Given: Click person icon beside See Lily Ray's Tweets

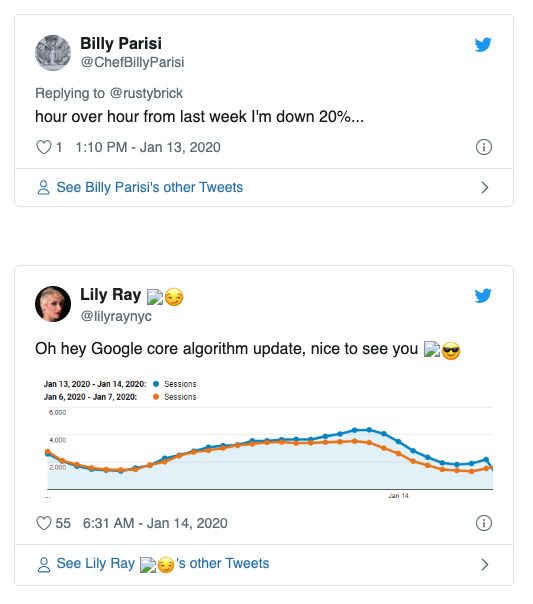Looking at the screenshot, I should click(x=44, y=564).
